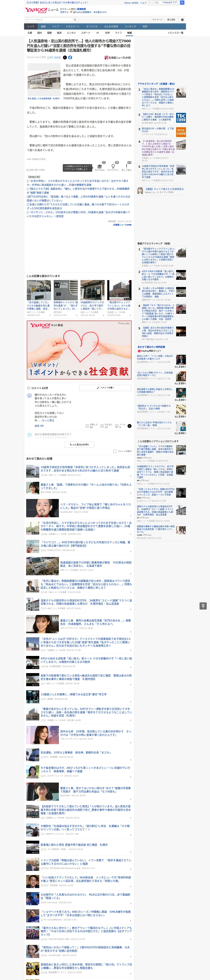Click the Yahoo! JAPAN News logo

[42, 10]
